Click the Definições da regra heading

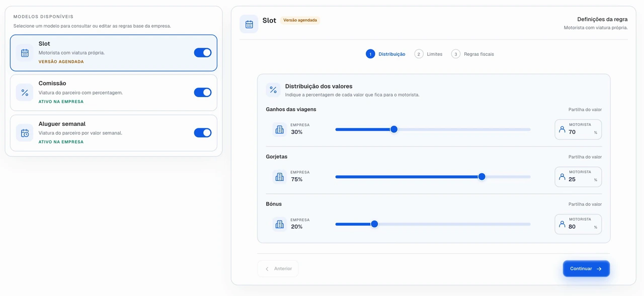coord(602,19)
